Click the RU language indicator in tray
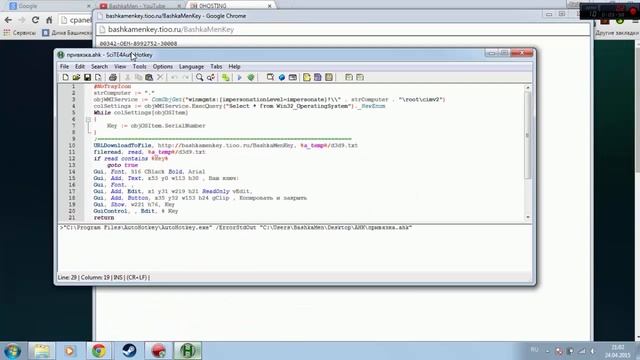Screen dimensions: 640x360 [534, 350]
